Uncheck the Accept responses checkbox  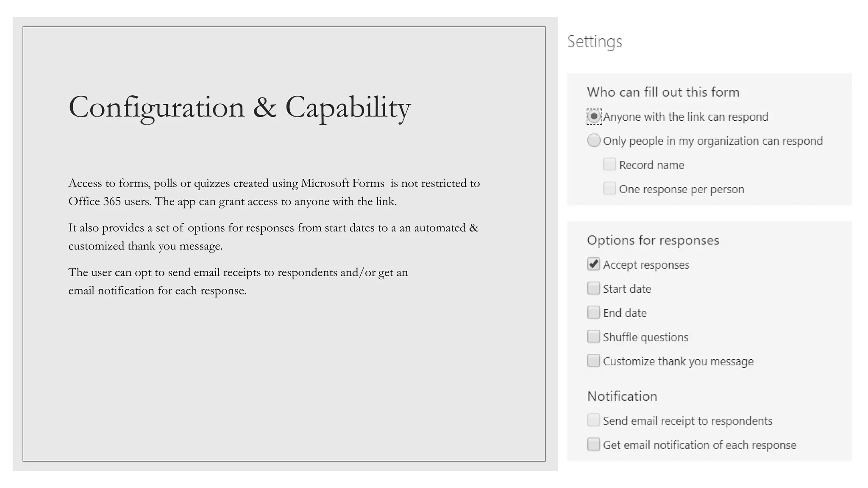tap(594, 264)
